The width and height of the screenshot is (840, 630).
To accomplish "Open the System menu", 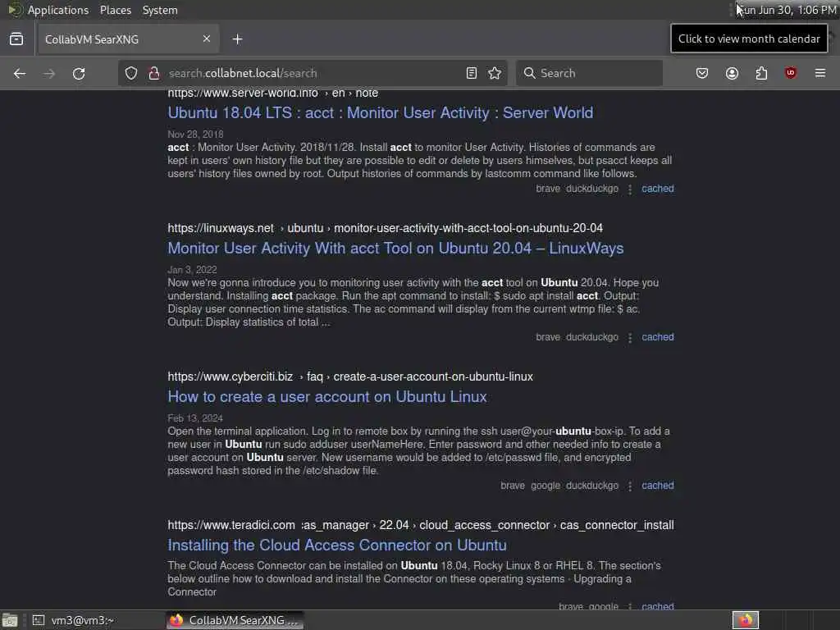I will coord(160,10).
